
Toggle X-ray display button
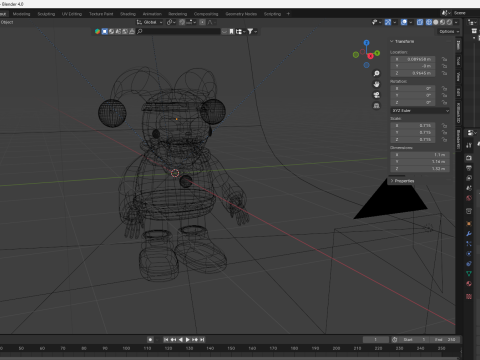point(420,22)
